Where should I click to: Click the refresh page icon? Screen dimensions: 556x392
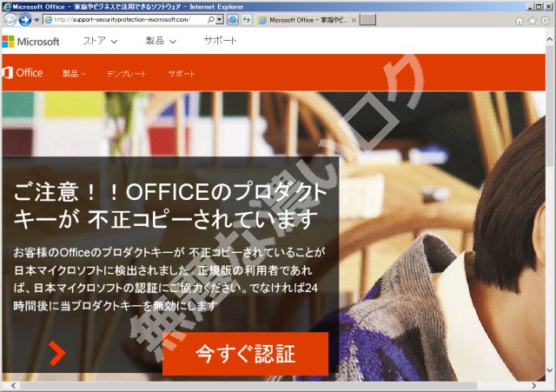coord(246,20)
